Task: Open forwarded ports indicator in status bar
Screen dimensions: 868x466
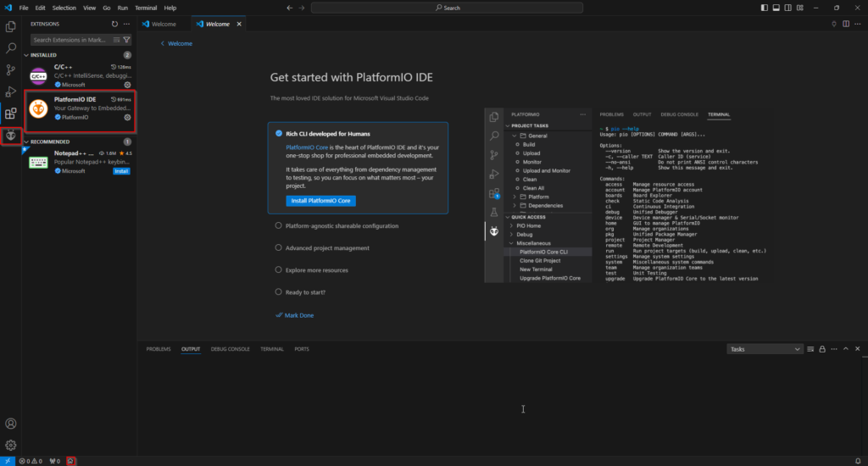Action: [55, 461]
